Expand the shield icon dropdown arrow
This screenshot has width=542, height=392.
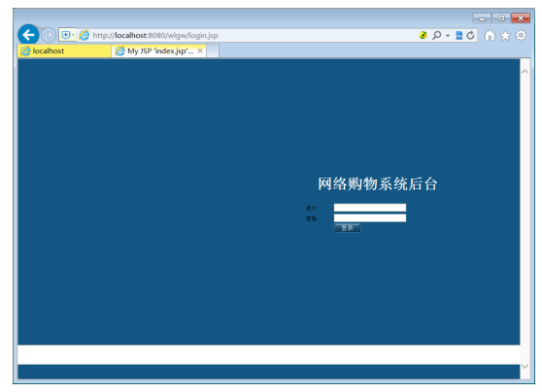(73, 35)
